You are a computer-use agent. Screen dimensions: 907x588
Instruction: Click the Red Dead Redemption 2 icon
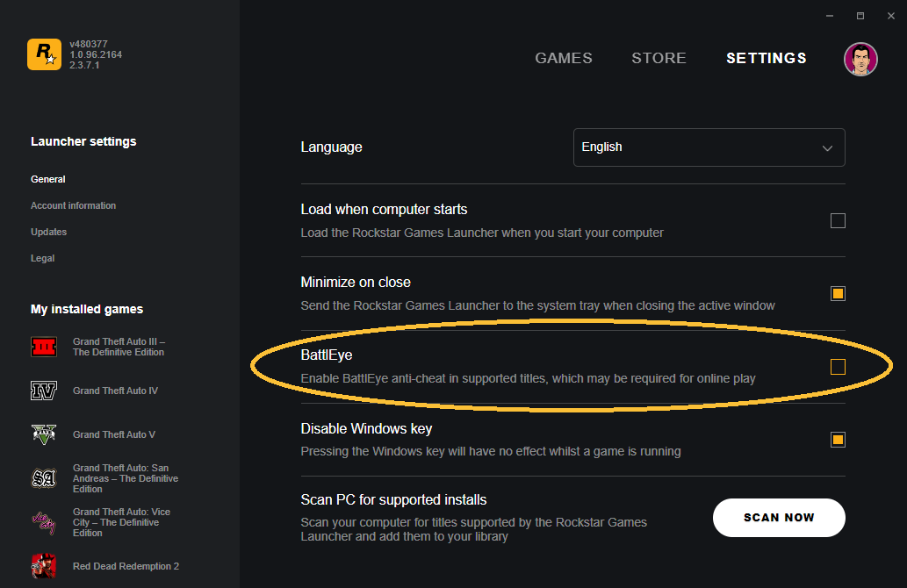(44, 566)
